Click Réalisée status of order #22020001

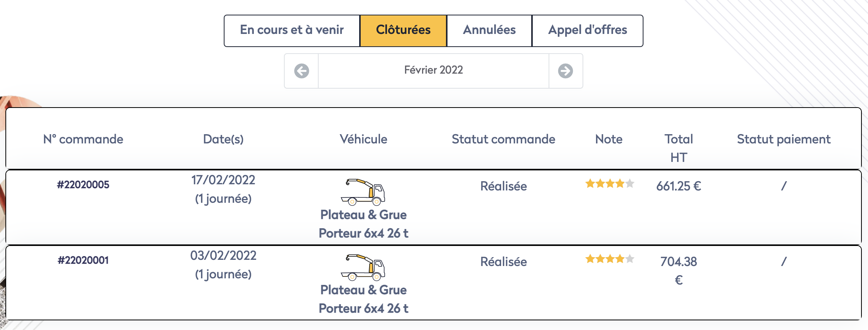503,262
